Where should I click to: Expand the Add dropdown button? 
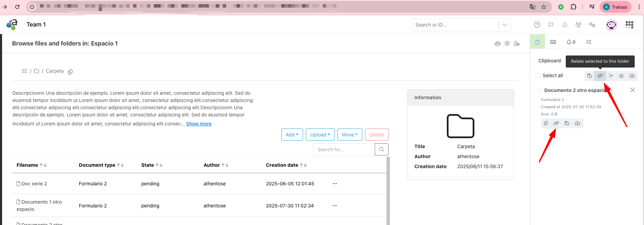[x=292, y=135]
